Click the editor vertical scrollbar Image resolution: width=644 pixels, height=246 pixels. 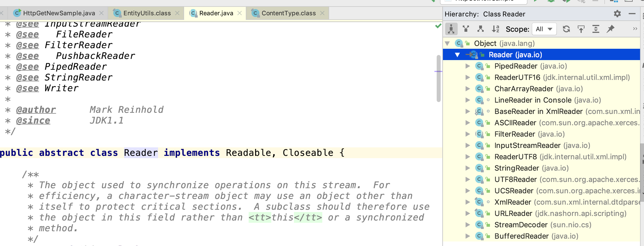(x=438, y=79)
